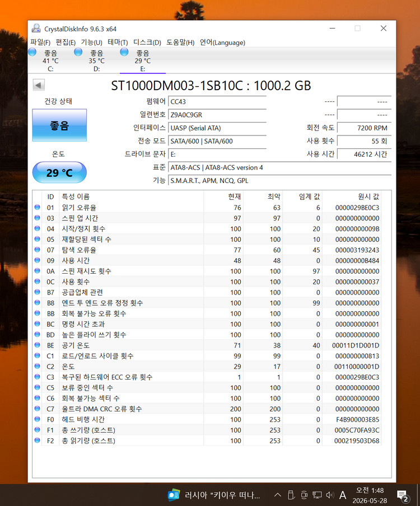Open the 편집(E) menu
Screen dimensions: 420x506
66,43
